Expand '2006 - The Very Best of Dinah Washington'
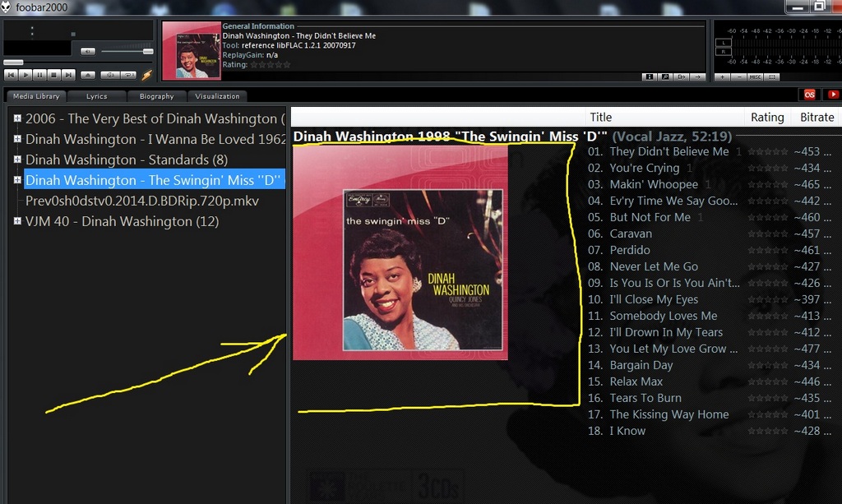The height and width of the screenshot is (504, 842). coord(17,118)
